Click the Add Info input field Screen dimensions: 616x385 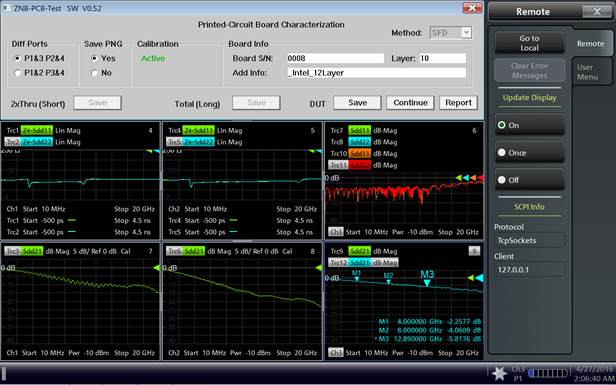(x=376, y=73)
